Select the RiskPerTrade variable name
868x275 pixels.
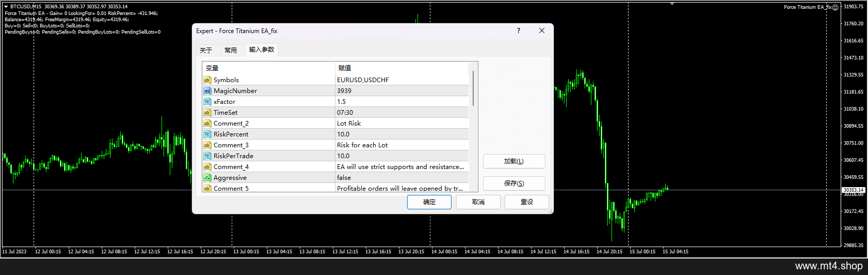pyautogui.click(x=233, y=156)
